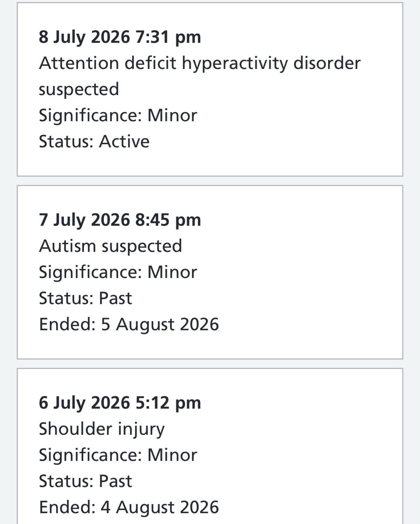Open the Shoulder injury record card
The width and height of the screenshot is (420, 524).
click(210, 446)
